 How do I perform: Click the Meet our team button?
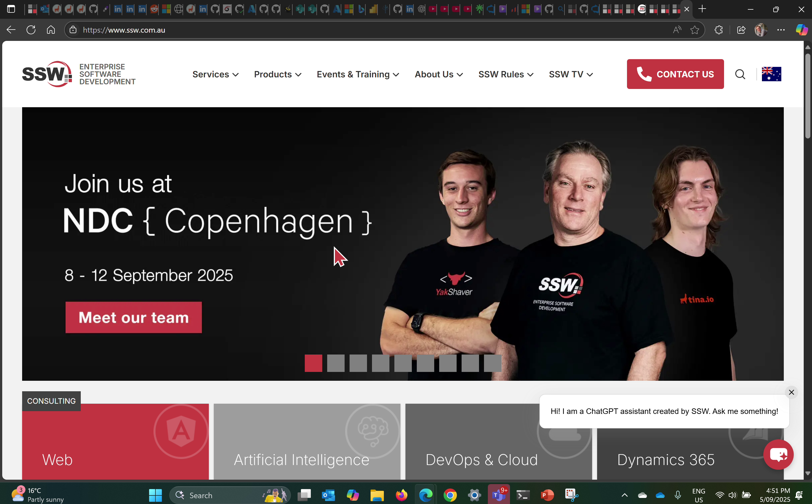(x=133, y=317)
